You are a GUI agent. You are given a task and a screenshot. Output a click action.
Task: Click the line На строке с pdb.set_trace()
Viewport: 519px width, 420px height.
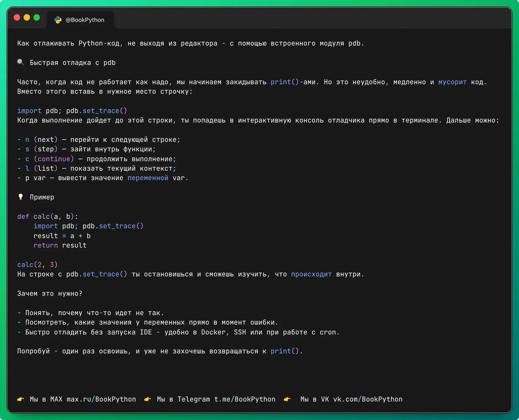click(191, 274)
